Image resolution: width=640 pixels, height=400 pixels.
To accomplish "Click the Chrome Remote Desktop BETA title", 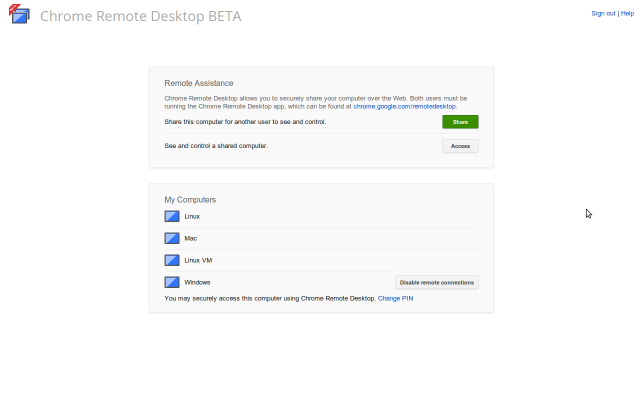I will point(140,16).
